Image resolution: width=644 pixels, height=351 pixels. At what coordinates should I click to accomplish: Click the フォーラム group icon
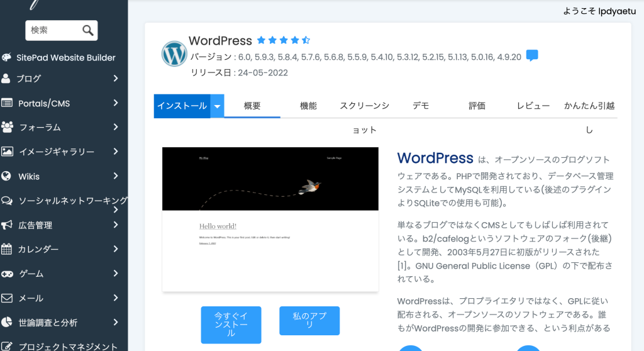coord(7,127)
